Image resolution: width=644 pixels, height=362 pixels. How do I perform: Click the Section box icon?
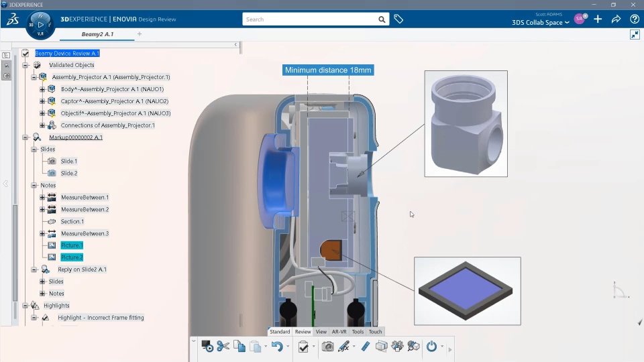(382, 347)
